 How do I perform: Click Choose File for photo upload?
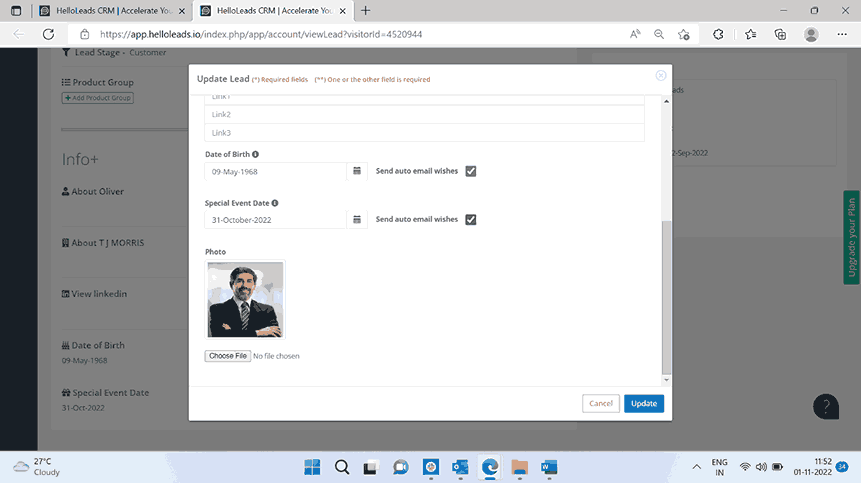point(228,356)
